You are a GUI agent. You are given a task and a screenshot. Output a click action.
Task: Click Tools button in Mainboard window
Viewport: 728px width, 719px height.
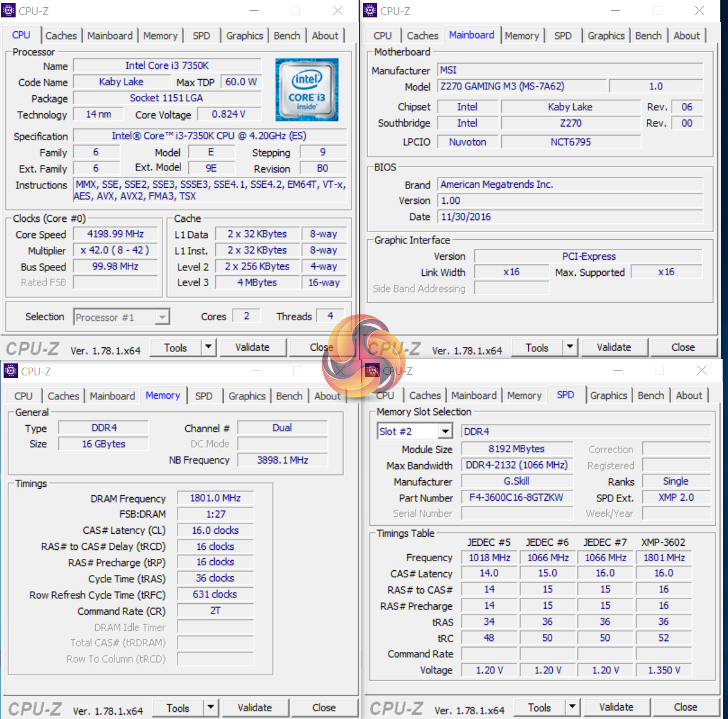tap(537, 347)
